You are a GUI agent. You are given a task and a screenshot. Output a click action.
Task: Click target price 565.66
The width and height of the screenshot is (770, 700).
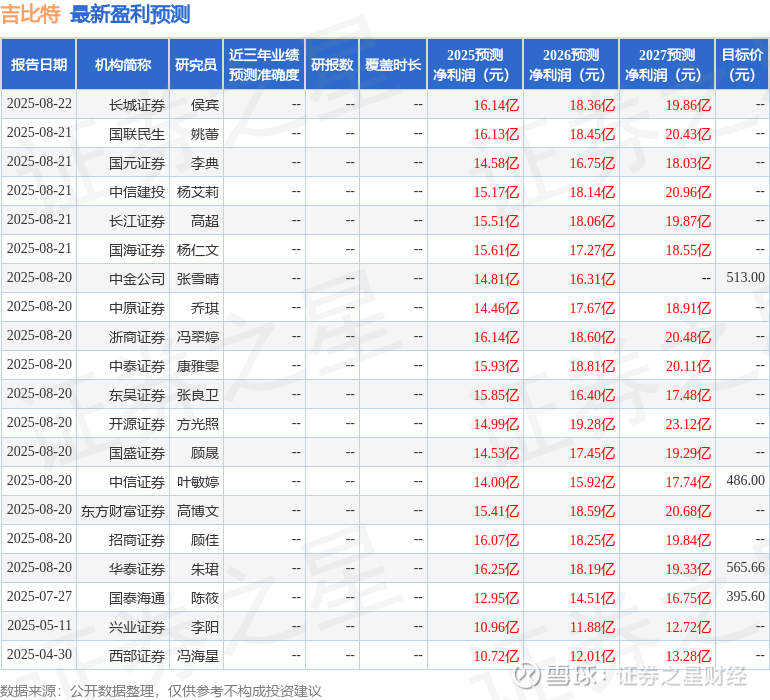coord(745,567)
